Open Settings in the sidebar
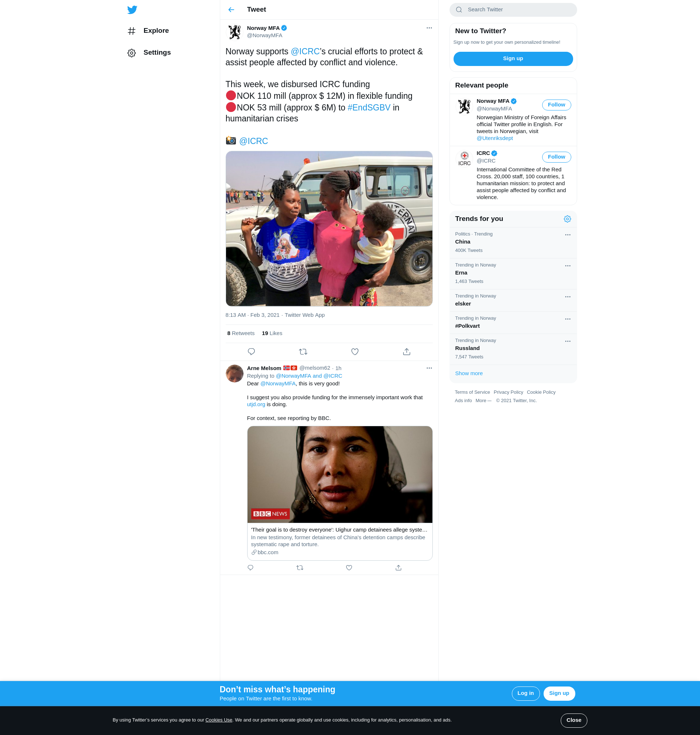 157,52
